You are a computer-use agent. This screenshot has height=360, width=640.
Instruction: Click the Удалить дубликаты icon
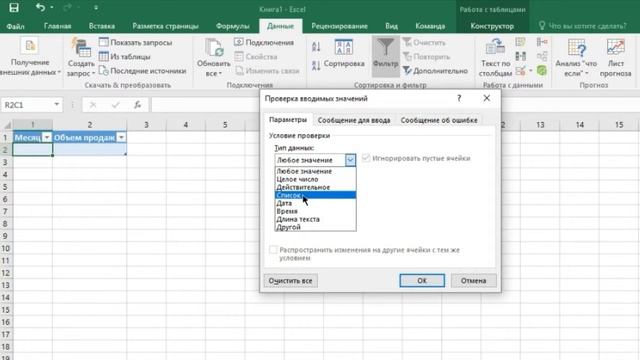point(520,56)
